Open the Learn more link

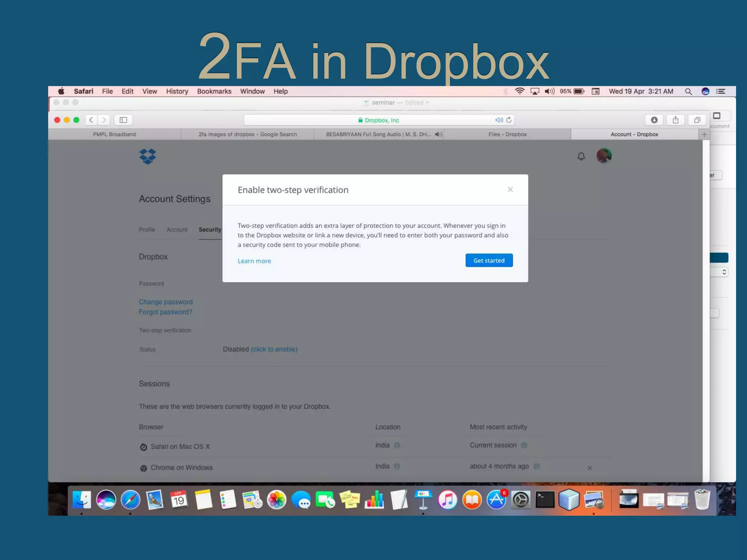254,261
